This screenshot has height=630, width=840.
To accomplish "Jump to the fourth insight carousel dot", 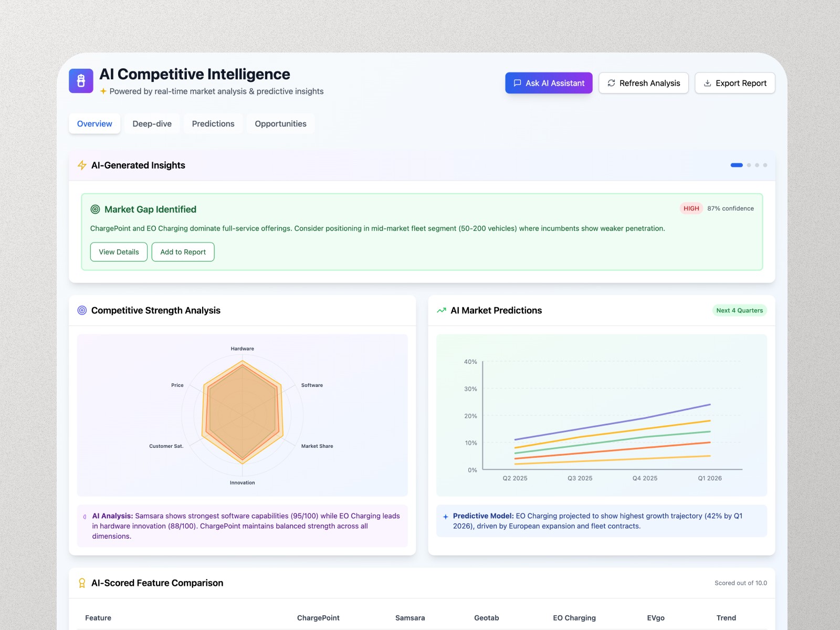I will 765,165.
